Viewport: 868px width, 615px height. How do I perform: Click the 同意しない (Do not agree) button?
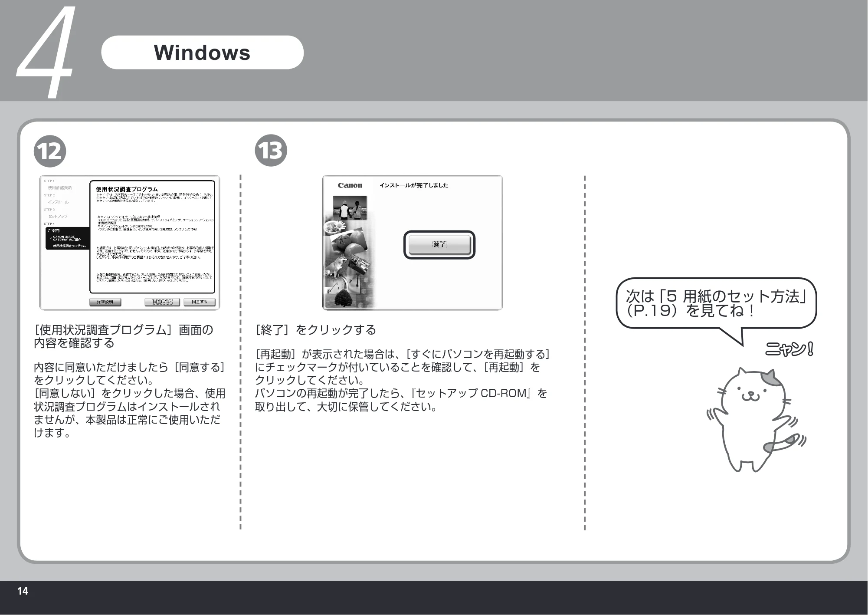(x=162, y=302)
